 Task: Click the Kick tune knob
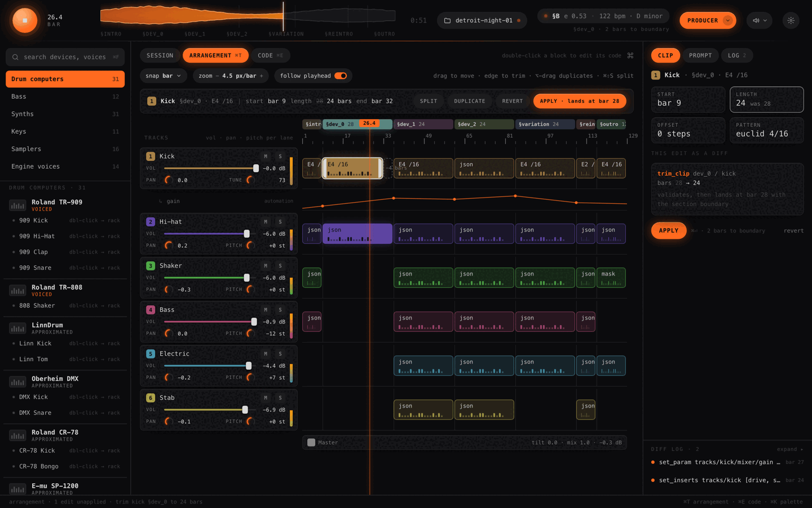tap(250, 180)
